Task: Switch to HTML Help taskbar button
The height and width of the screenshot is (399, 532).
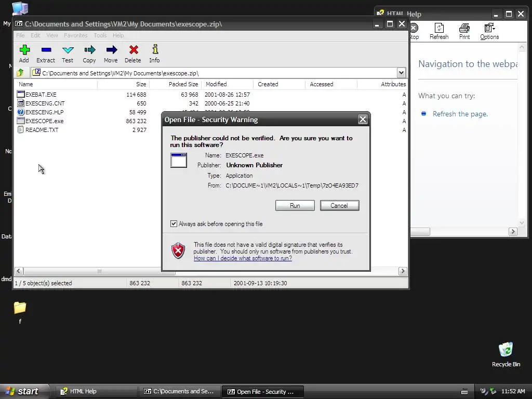Action: (96, 392)
